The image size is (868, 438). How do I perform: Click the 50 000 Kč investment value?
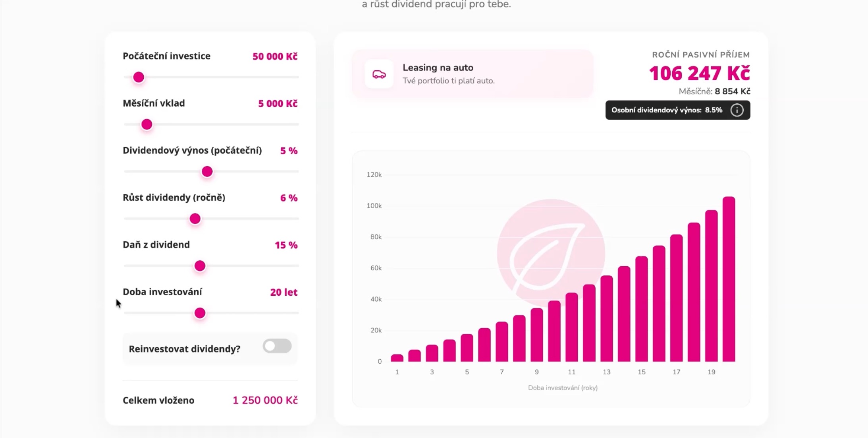[275, 56]
